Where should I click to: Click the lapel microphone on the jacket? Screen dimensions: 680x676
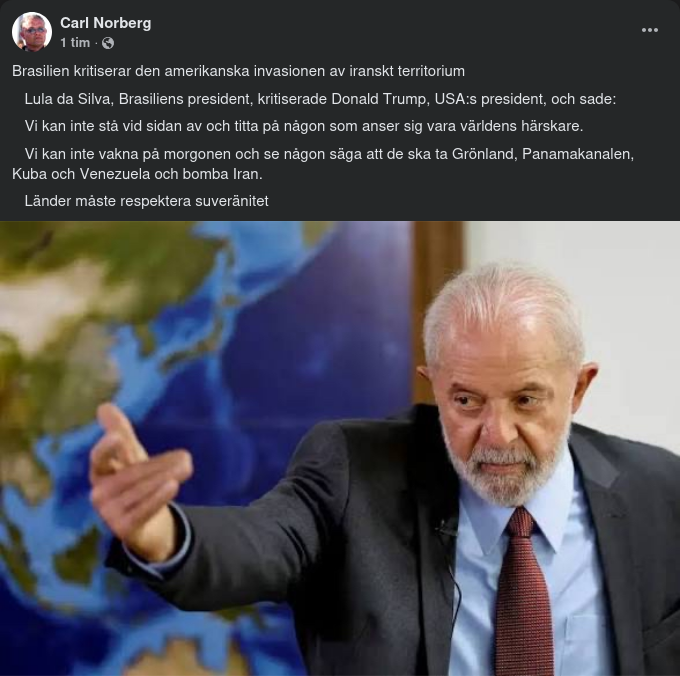[x=444, y=528]
